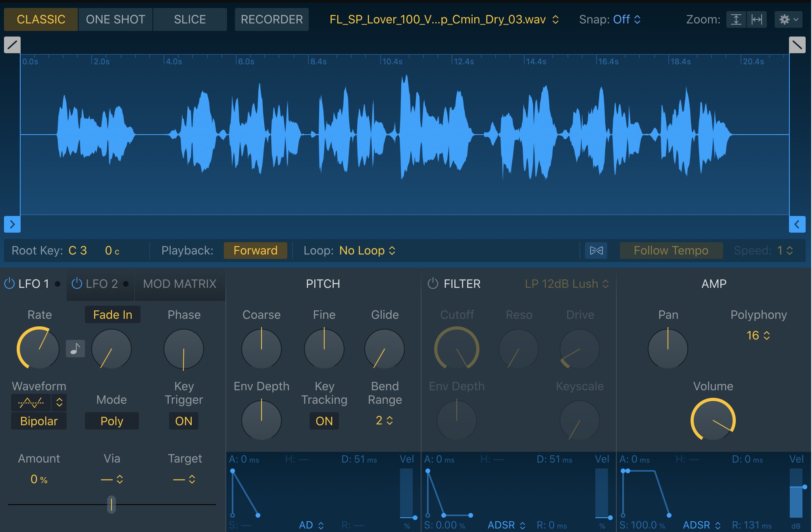Click the fade-in marker at the waveform top left
Screen dimensions: 812x532
tap(12, 44)
